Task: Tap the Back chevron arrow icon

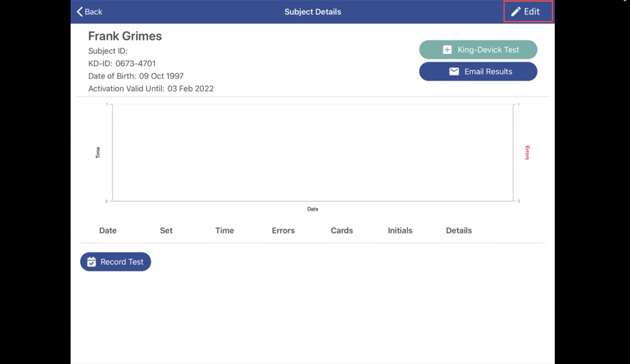Action: point(80,12)
